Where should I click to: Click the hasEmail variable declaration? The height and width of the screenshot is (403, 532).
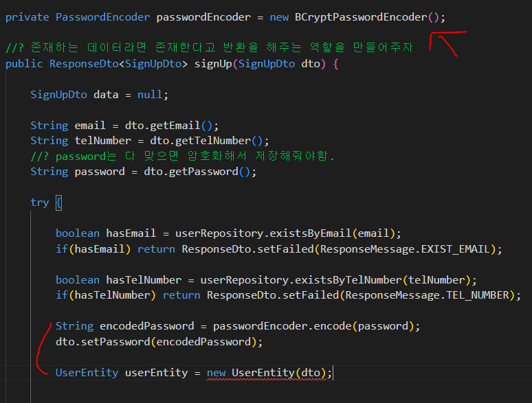click(131, 233)
